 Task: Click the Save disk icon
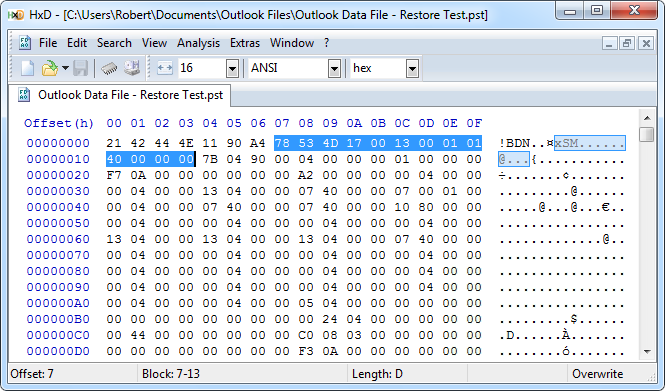tap(80, 68)
